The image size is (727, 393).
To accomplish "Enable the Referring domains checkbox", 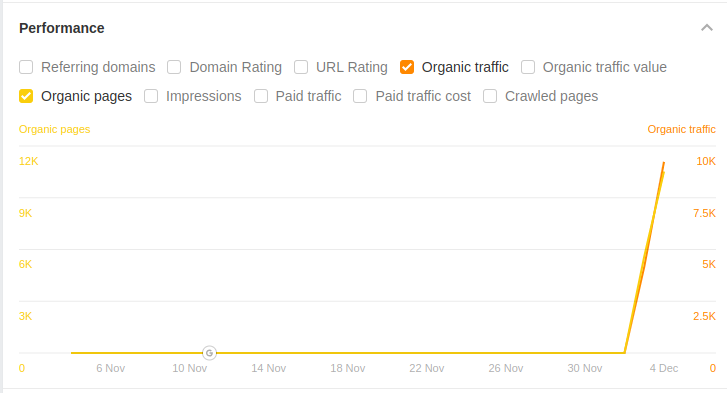I will [26, 67].
